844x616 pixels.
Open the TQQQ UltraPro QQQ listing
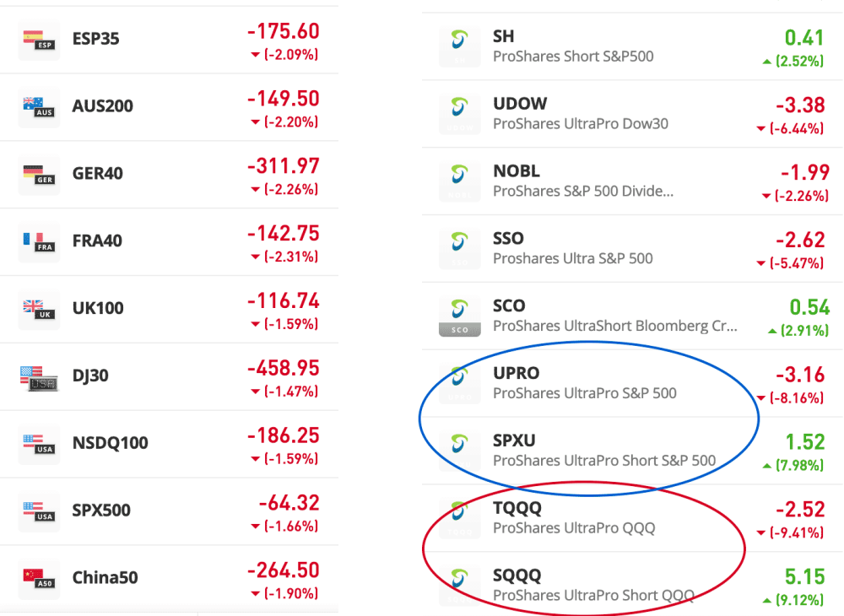click(x=574, y=518)
